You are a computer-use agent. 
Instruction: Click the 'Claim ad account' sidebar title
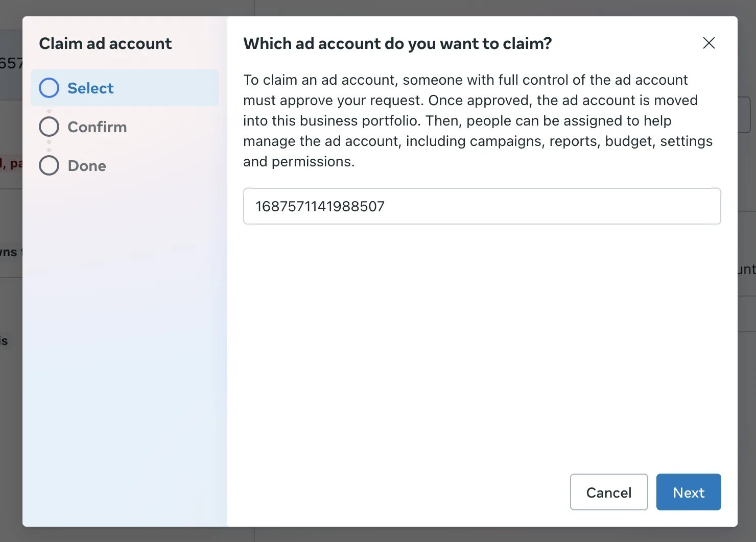pyautogui.click(x=105, y=44)
